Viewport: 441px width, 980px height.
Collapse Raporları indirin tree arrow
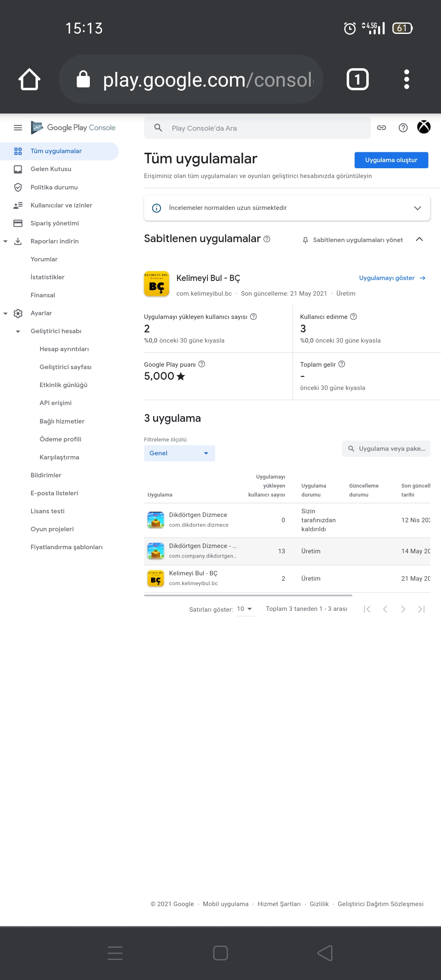pos(5,241)
